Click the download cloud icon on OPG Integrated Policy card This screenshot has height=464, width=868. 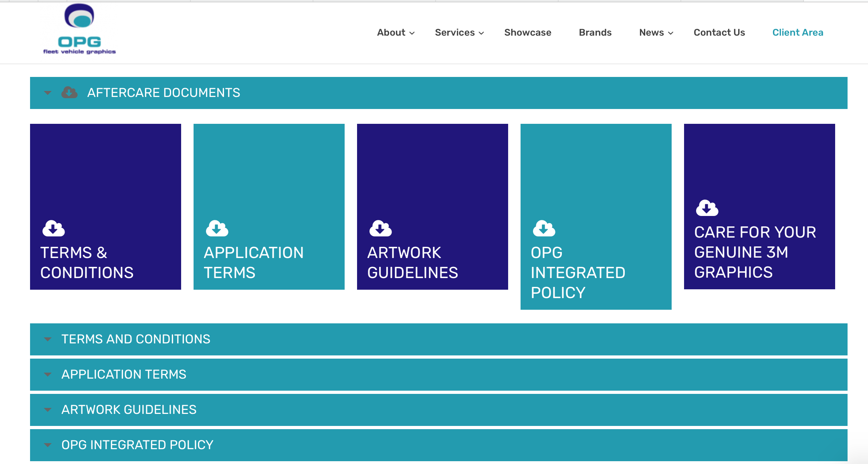pyautogui.click(x=544, y=228)
